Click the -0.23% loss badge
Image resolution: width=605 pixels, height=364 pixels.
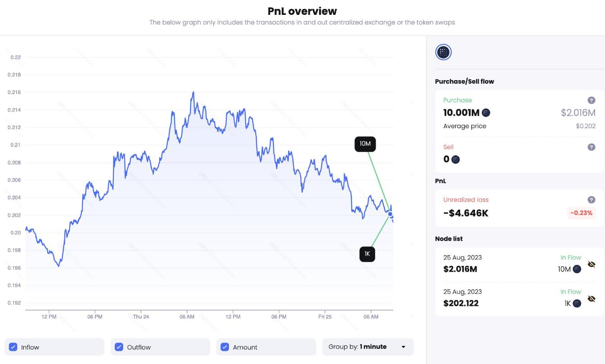[x=581, y=213]
